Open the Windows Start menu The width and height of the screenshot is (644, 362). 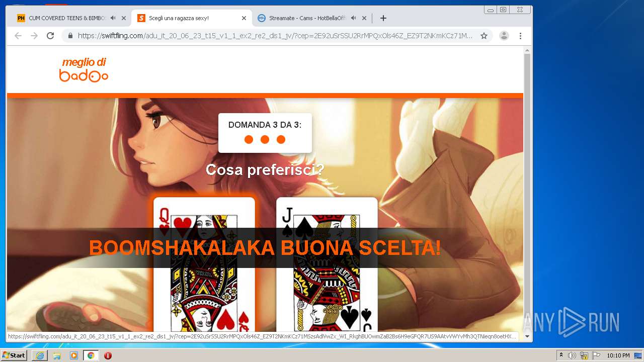click(x=14, y=355)
